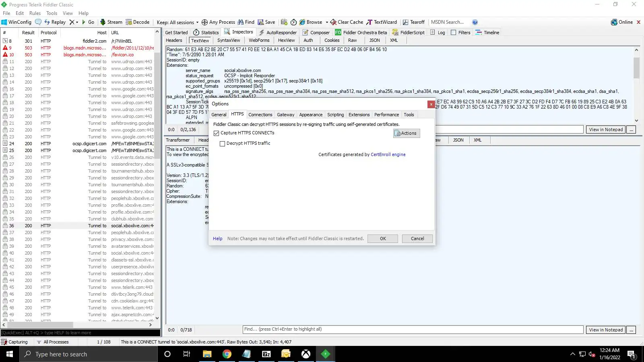644x362 pixels.
Task: Switch to the Gateway options tab
Action: 286,115
